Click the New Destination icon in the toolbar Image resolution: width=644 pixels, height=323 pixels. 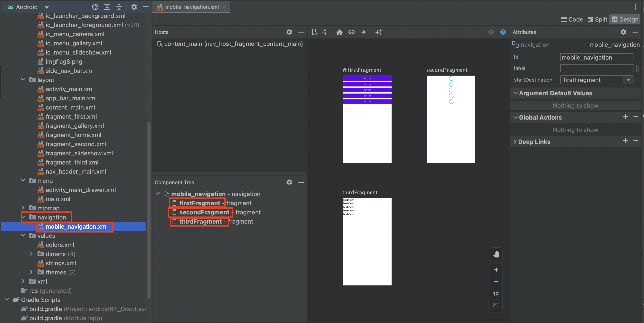point(314,32)
